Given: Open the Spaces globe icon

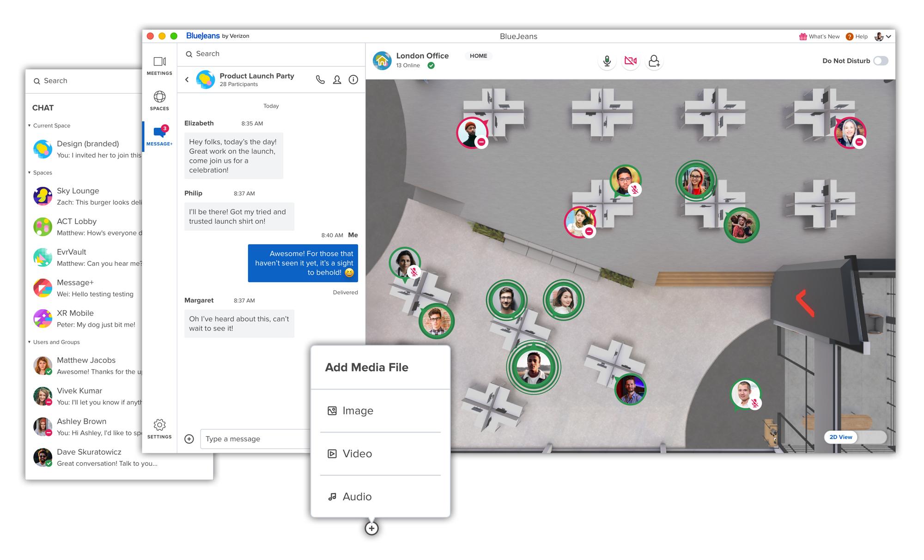Looking at the screenshot, I should click(159, 97).
